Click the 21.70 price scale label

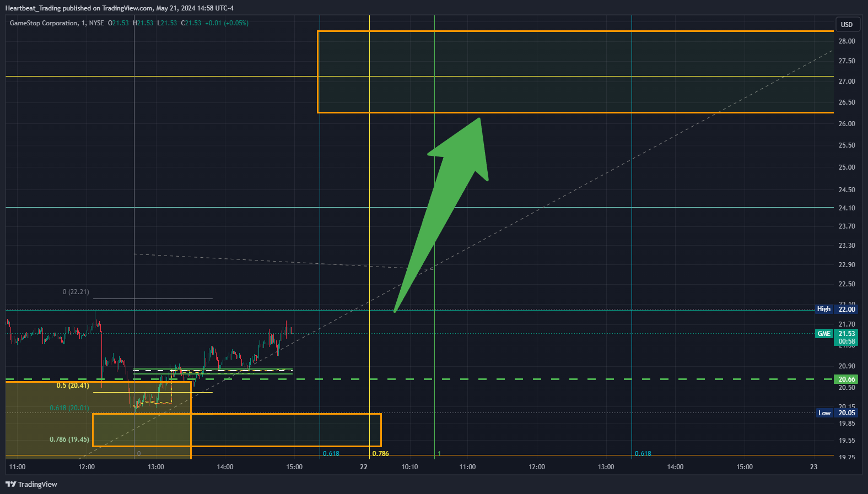click(847, 324)
